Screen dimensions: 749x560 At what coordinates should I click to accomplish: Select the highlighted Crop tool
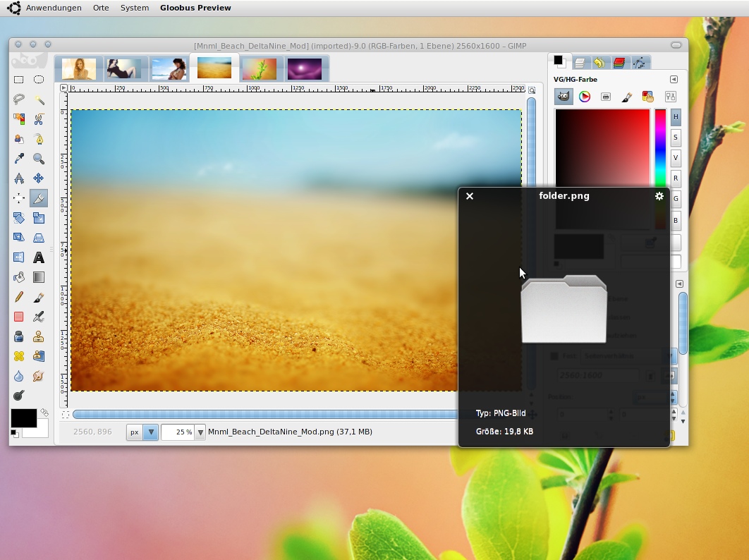(39, 198)
